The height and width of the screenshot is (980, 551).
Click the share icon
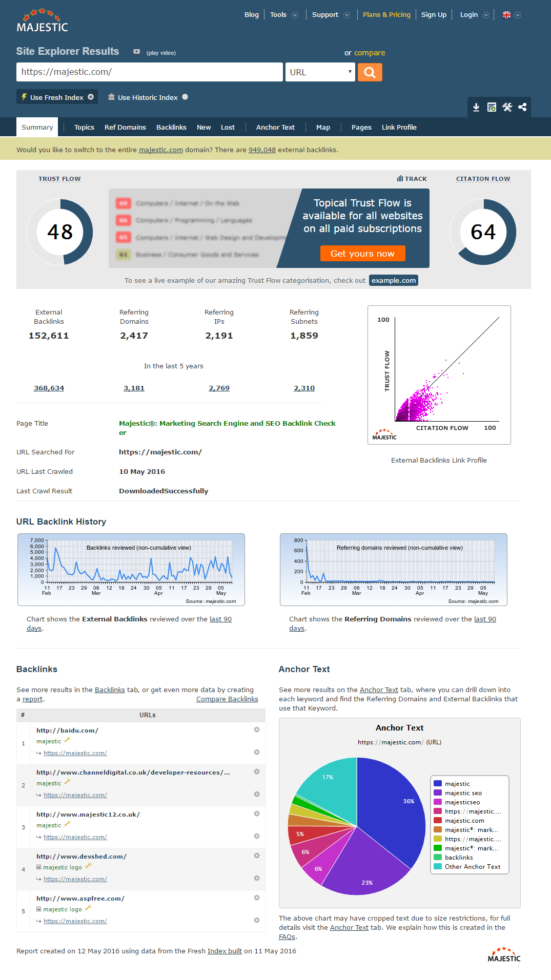coord(522,107)
